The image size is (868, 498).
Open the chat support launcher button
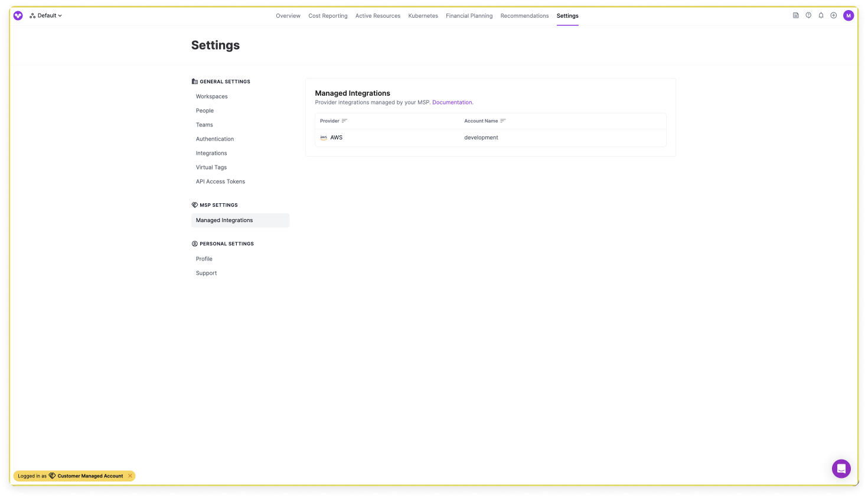(x=841, y=468)
